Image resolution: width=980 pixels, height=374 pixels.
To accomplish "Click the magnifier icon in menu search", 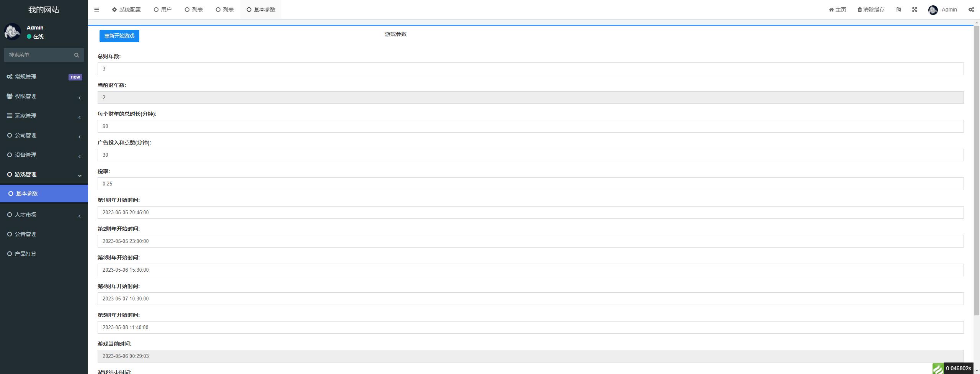I will (77, 55).
